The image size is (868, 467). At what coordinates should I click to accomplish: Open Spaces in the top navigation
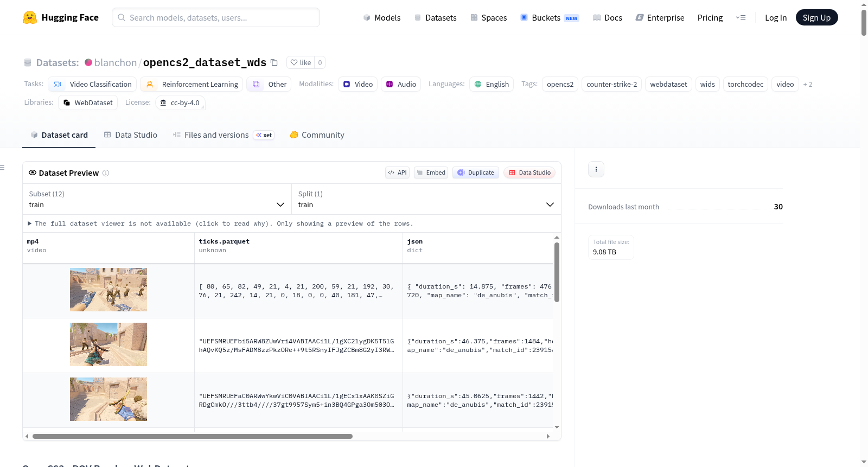[x=489, y=17]
